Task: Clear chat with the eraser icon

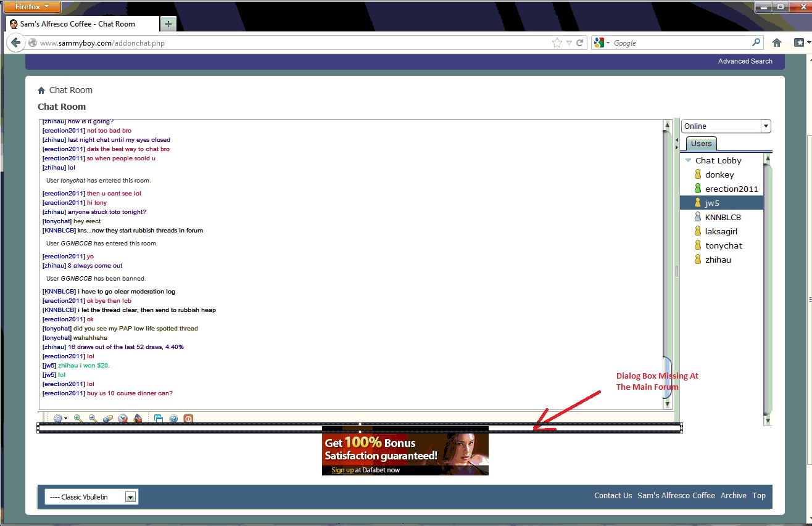Action: click(108, 418)
